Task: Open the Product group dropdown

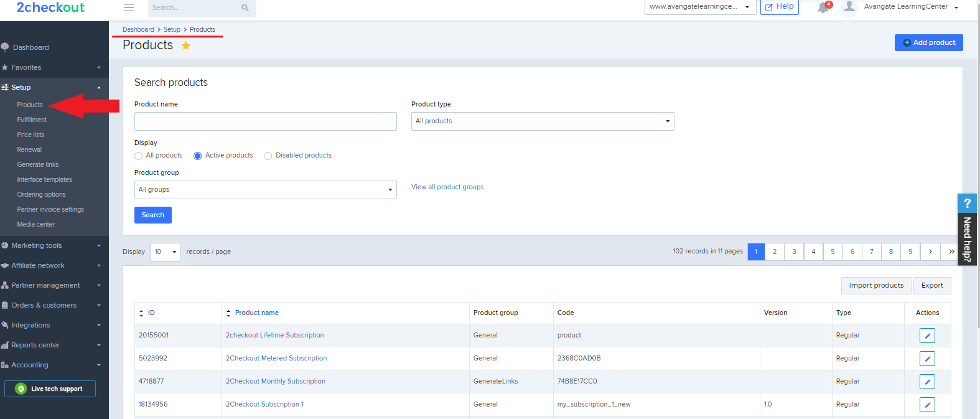Action: (x=266, y=190)
